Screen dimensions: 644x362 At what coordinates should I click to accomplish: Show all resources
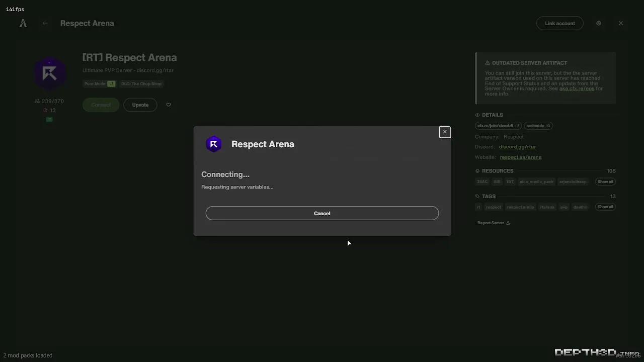pos(605,182)
